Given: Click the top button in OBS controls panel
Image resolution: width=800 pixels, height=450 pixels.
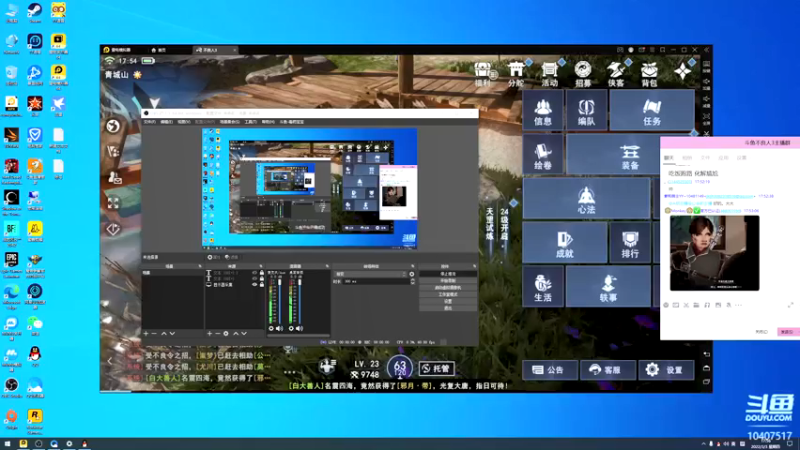Looking at the screenshot, I should [x=448, y=274].
